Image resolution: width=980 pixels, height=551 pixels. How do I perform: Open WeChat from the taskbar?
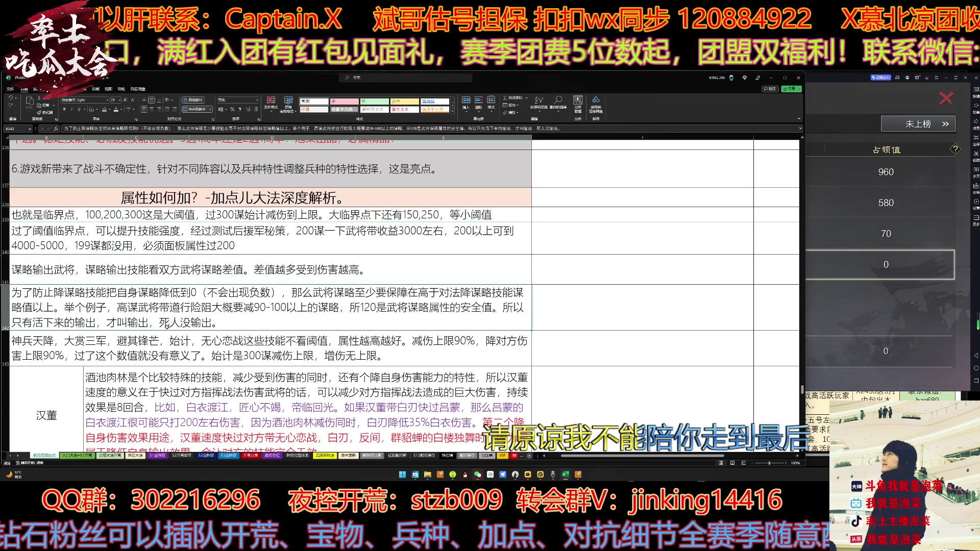pos(477,474)
